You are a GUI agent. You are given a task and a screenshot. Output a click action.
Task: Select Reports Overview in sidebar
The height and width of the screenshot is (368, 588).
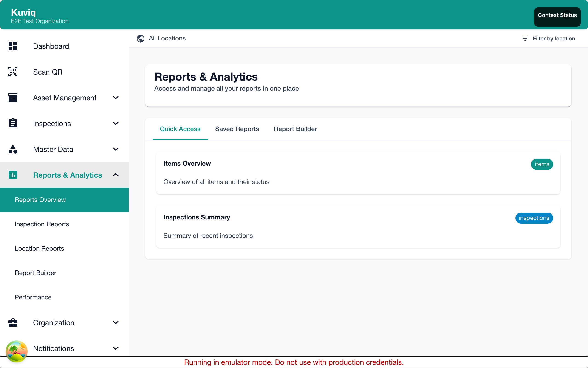pyautogui.click(x=64, y=200)
